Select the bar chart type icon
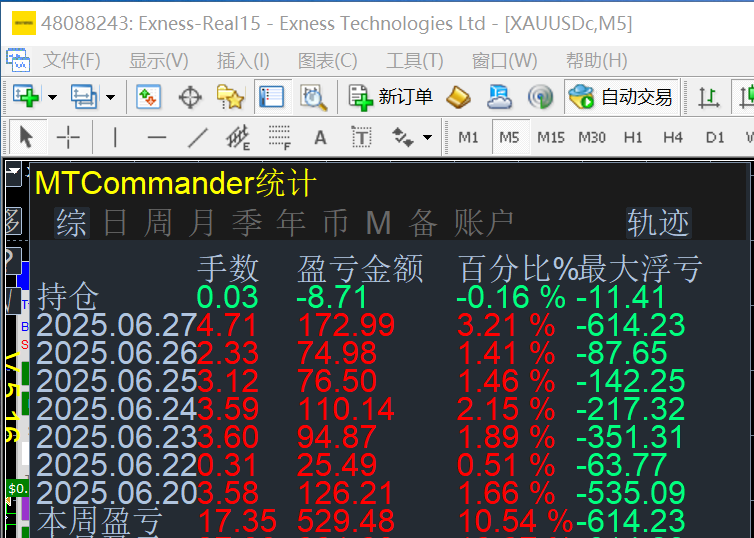The image size is (754, 538). click(x=708, y=98)
